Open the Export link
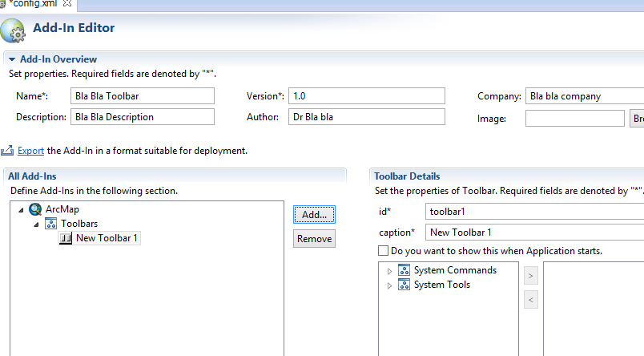The height and width of the screenshot is (356, 644). [x=30, y=151]
